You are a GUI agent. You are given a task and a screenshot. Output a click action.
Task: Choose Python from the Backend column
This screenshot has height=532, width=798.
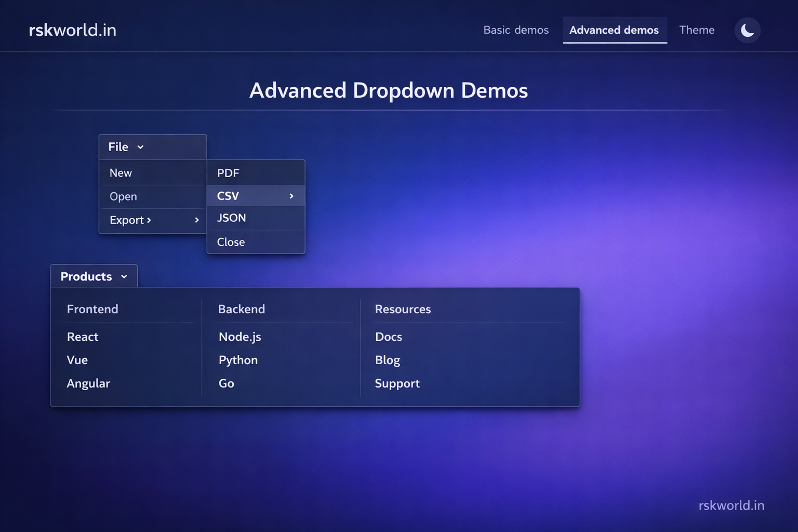[238, 360]
